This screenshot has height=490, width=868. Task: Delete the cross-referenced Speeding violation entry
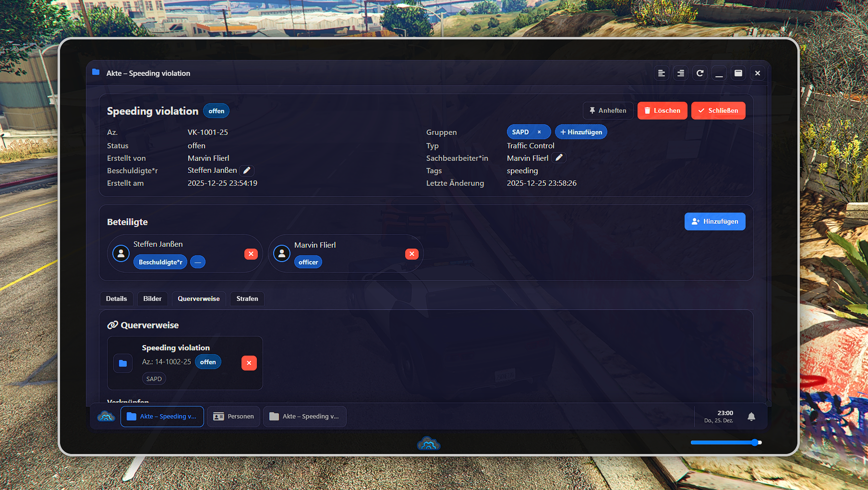tap(249, 363)
